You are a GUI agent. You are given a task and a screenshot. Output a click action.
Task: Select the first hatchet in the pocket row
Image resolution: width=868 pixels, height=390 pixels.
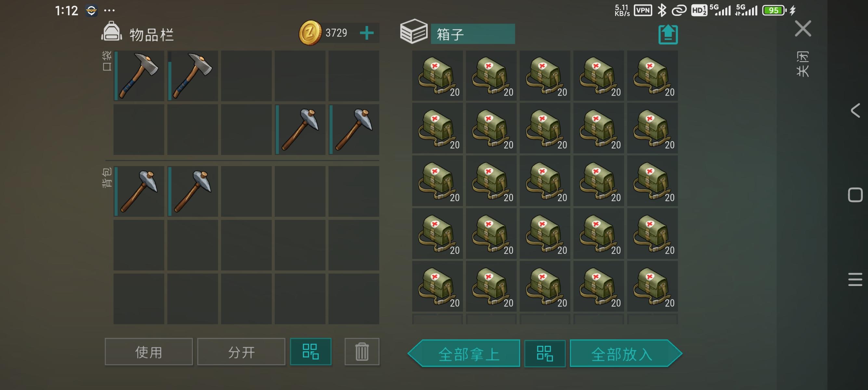pos(139,76)
